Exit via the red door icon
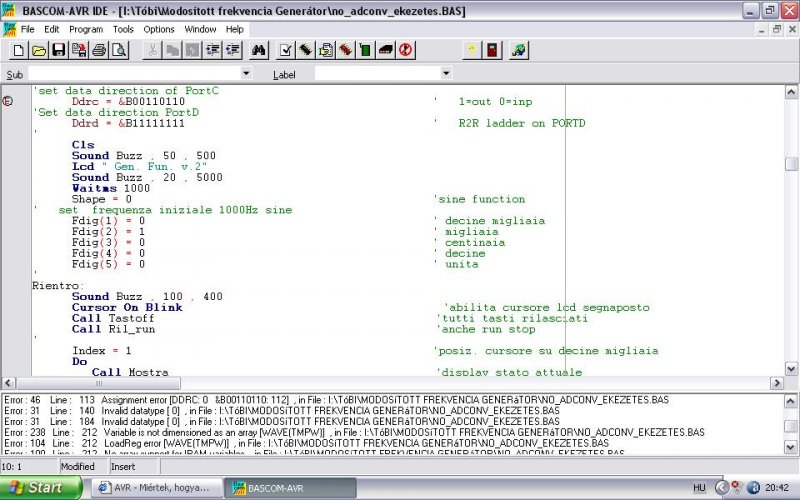 [x=492, y=50]
